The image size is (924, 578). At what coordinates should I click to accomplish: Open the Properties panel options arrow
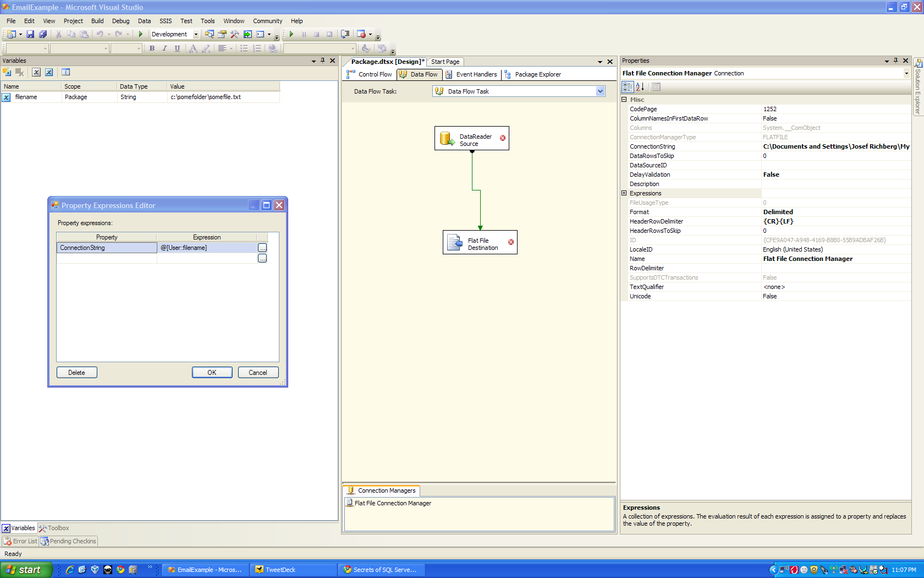887,61
